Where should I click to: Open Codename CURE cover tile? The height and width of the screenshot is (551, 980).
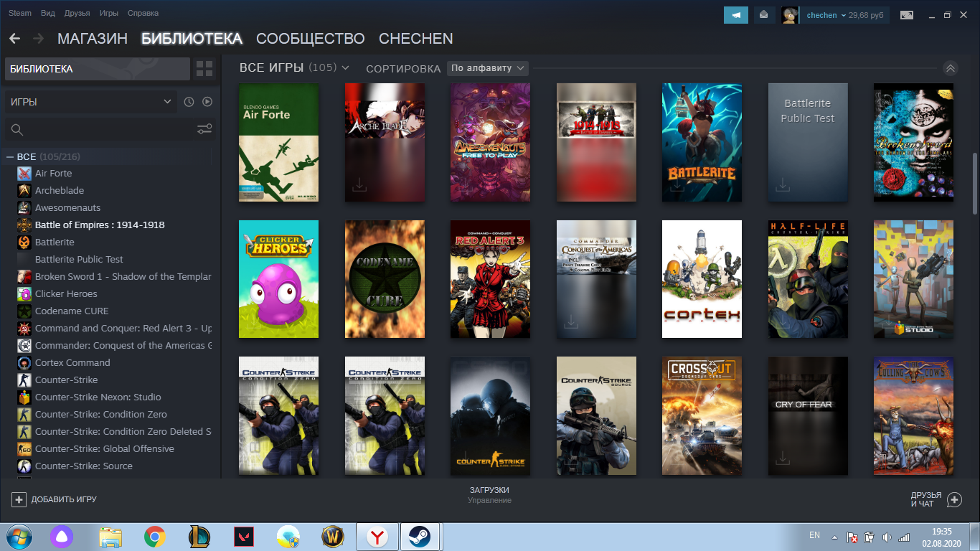[x=385, y=279]
